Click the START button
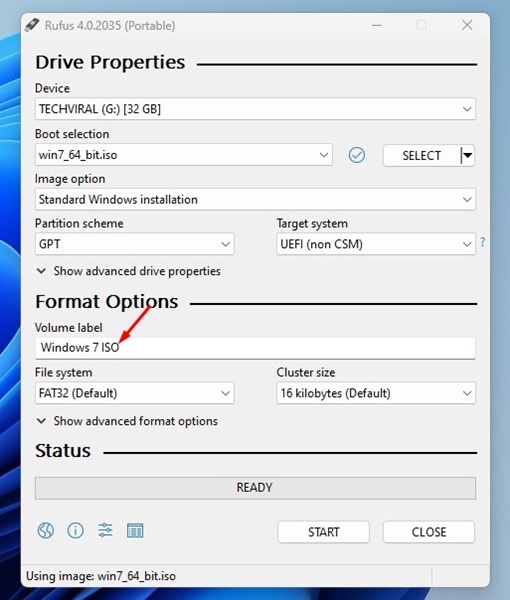The image size is (510, 600). [323, 532]
